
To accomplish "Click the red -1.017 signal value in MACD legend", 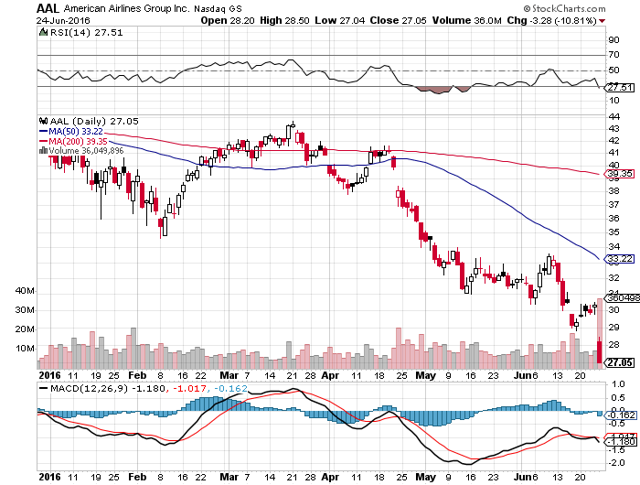I will tap(189, 388).
